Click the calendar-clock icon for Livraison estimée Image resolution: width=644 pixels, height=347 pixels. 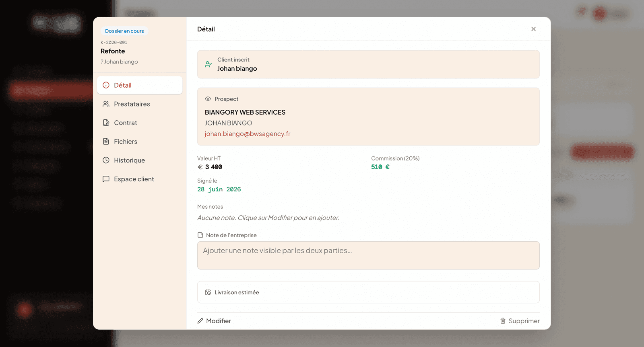pyautogui.click(x=208, y=292)
